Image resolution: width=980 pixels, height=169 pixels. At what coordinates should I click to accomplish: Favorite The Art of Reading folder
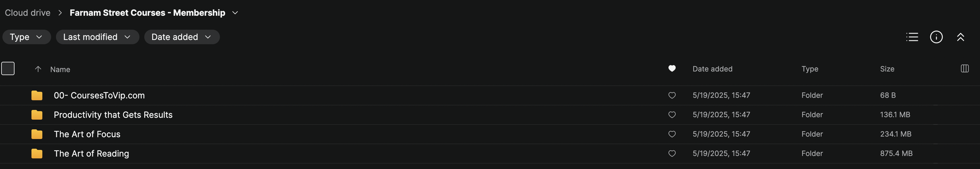672,153
